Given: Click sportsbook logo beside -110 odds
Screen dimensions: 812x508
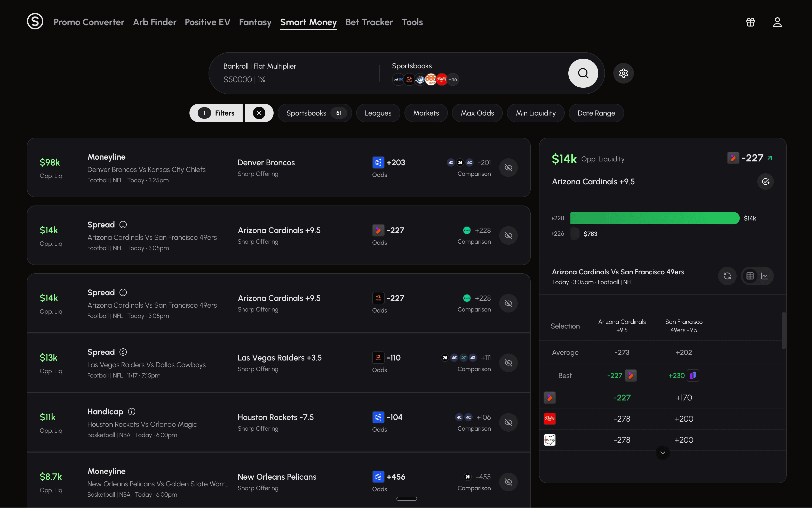Looking at the screenshot, I should pyautogui.click(x=378, y=357).
